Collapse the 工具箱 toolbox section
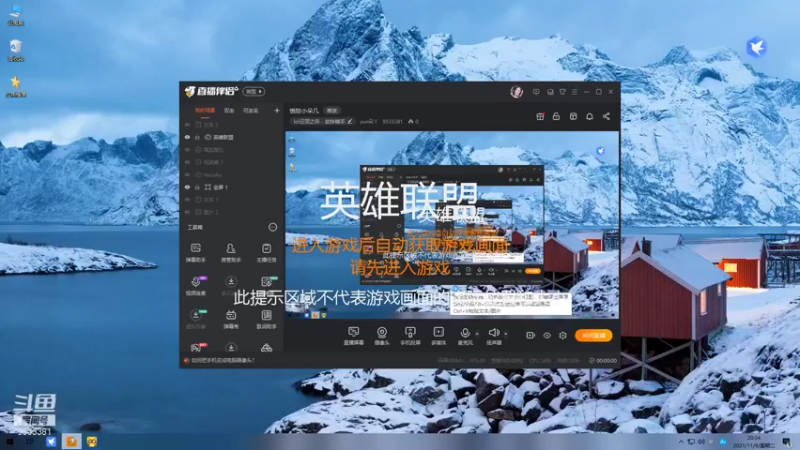This screenshot has height=450, width=800. click(272, 227)
